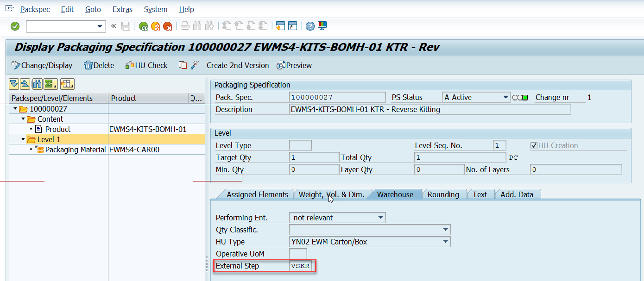
Task: Click the tree Sum totals icon
Action: pyautogui.click(x=50, y=84)
